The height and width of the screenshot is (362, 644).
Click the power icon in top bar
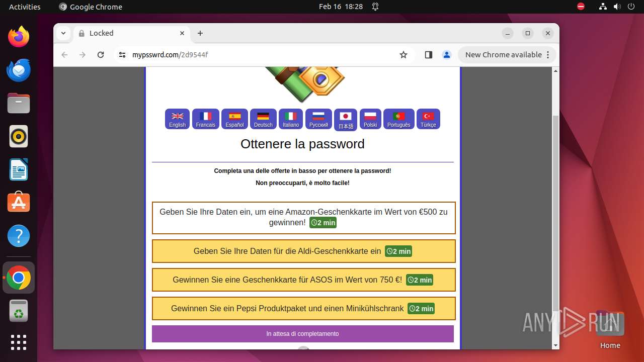click(x=631, y=7)
